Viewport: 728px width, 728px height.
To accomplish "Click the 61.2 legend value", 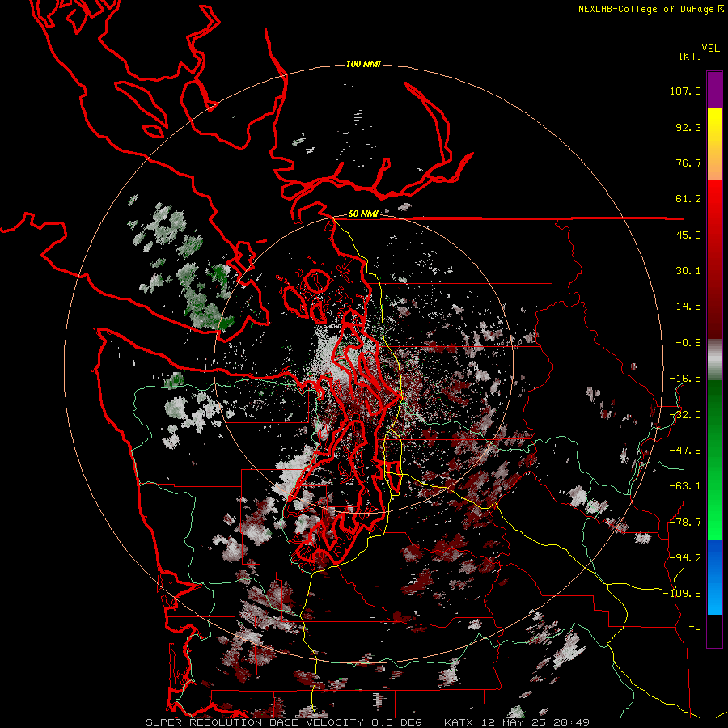I will coord(688,199).
